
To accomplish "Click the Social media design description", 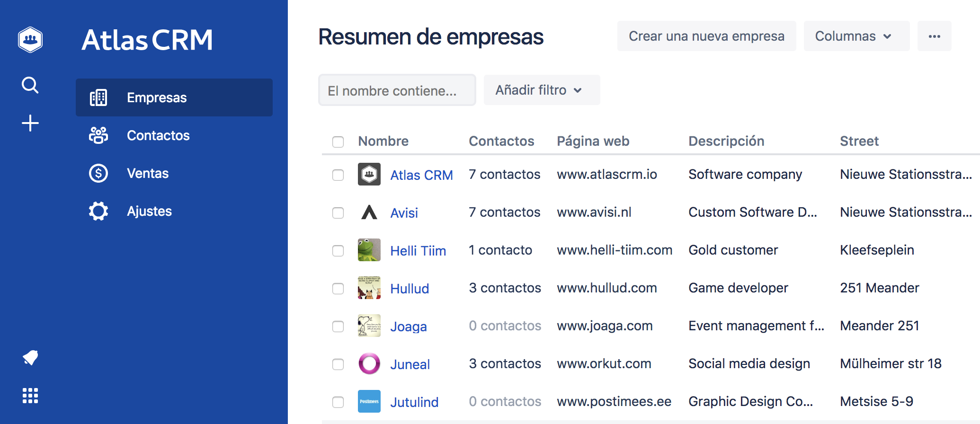I will [x=749, y=363].
